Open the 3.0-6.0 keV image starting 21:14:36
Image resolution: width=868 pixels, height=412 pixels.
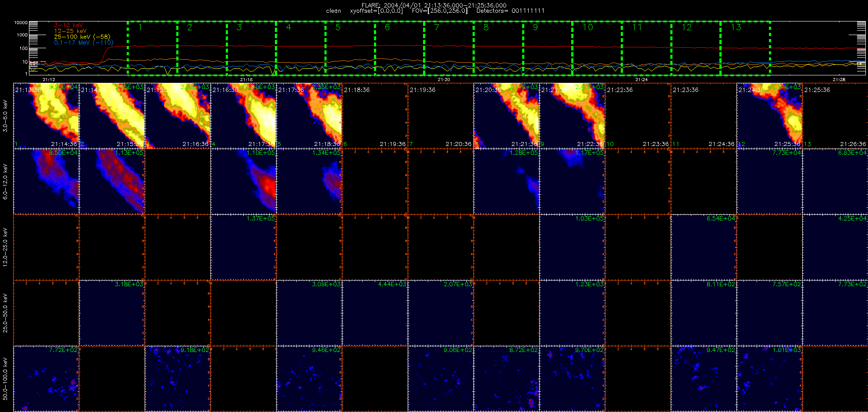coord(112,116)
